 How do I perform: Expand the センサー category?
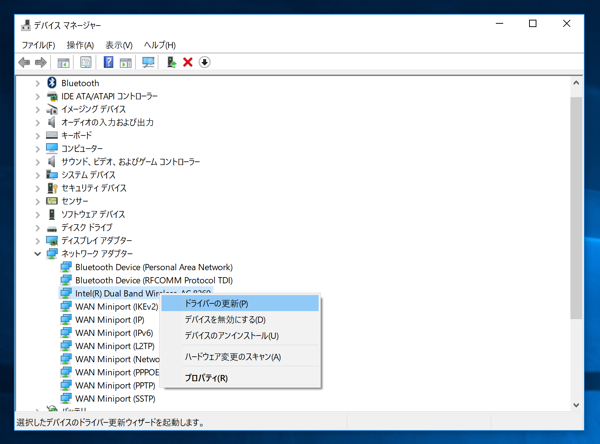(38, 201)
